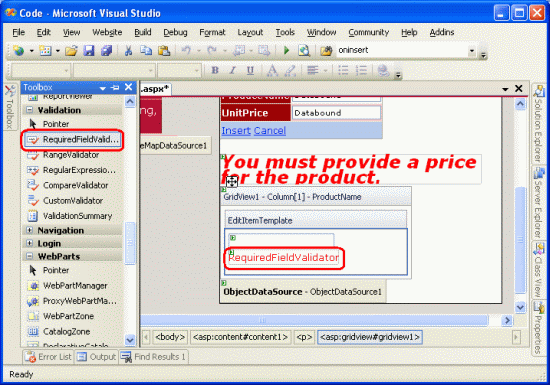Collapse the Validation toolbox section
Screen dimensions: 550x385
click(x=29, y=110)
